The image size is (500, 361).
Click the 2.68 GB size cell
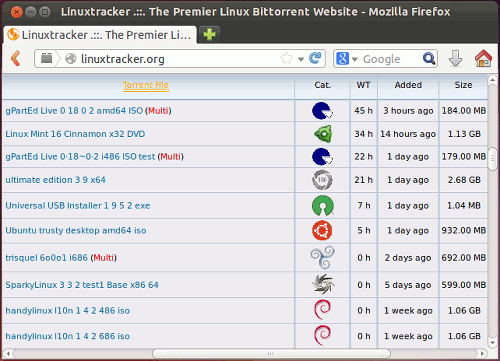tap(464, 180)
